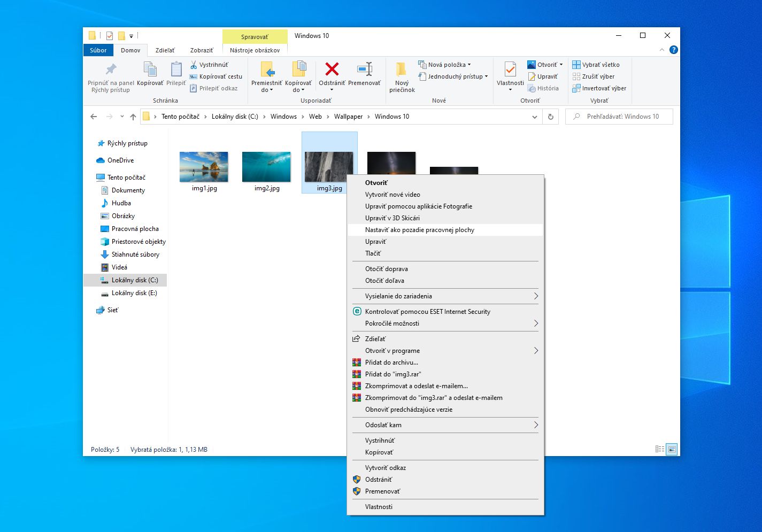762x532 pixels.
Task: Click Invertovať výber
Action: [599, 88]
